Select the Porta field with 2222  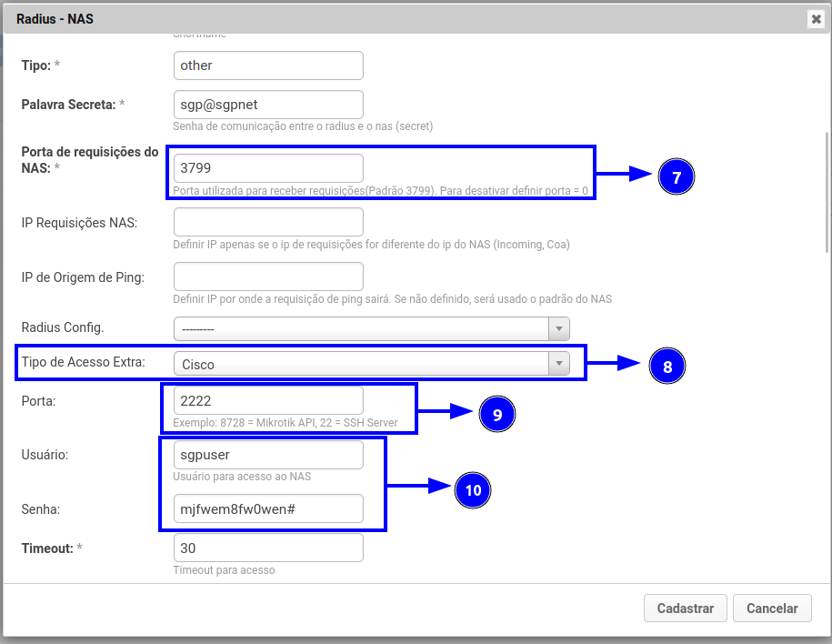(x=268, y=400)
